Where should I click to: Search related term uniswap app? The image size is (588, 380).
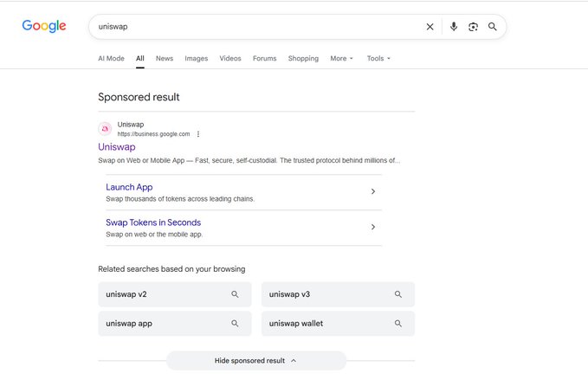click(174, 324)
